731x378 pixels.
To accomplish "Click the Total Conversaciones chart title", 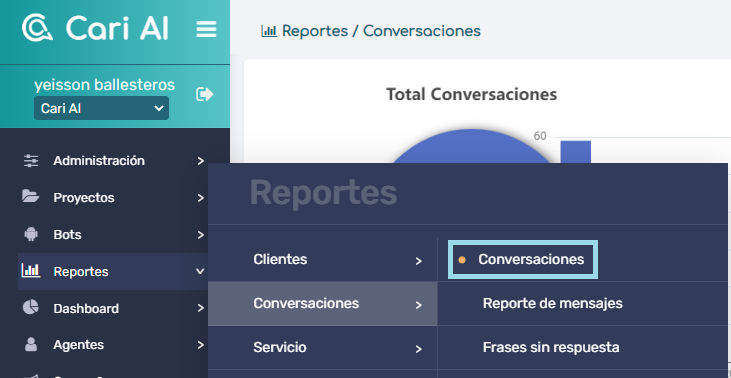I will click(x=471, y=95).
